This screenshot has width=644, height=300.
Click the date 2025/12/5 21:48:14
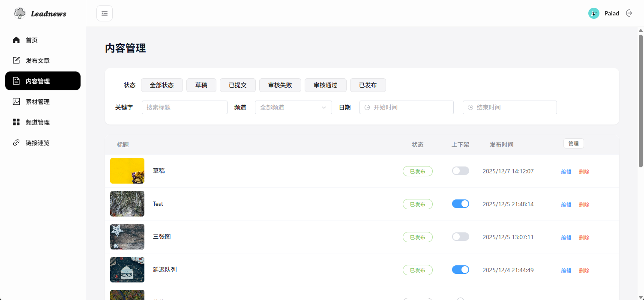tap(508, 204)
